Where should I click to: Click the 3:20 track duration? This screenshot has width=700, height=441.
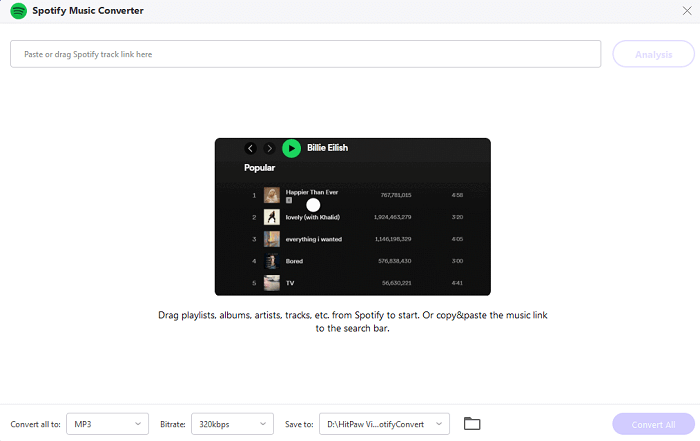pos(457,217)
